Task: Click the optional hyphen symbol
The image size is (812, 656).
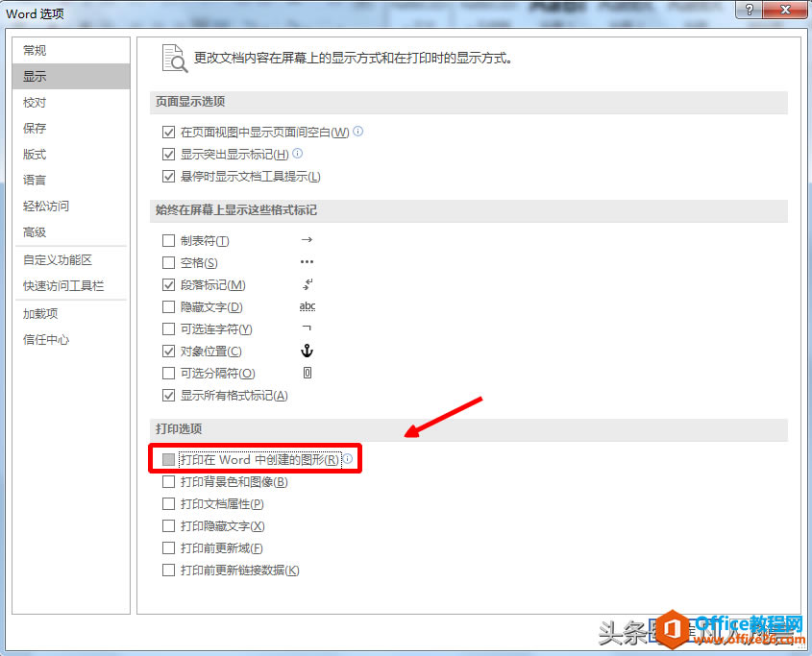Action: pyautogui.click(x=307, y=328)
